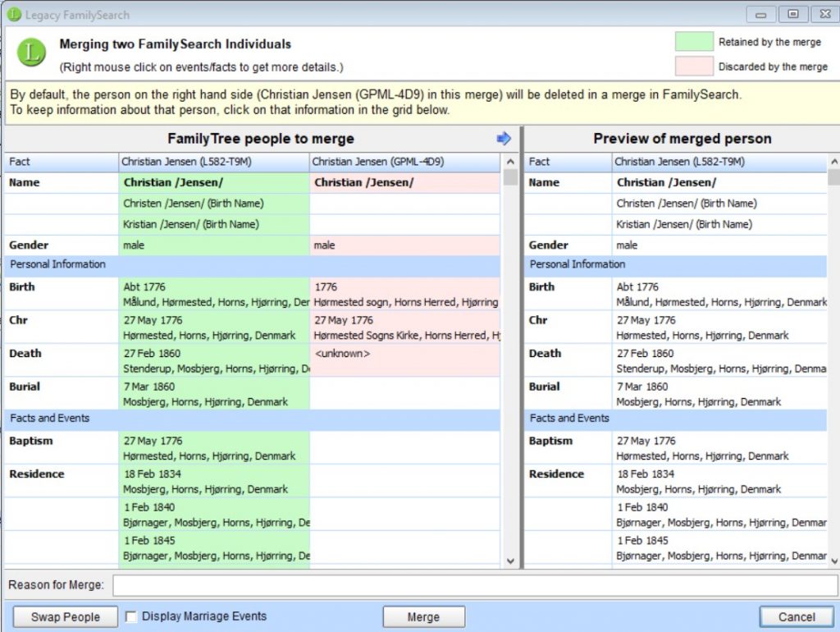
Task: Click the blue arrow beside FamilyTree people to merge
Action: point(504,139)
